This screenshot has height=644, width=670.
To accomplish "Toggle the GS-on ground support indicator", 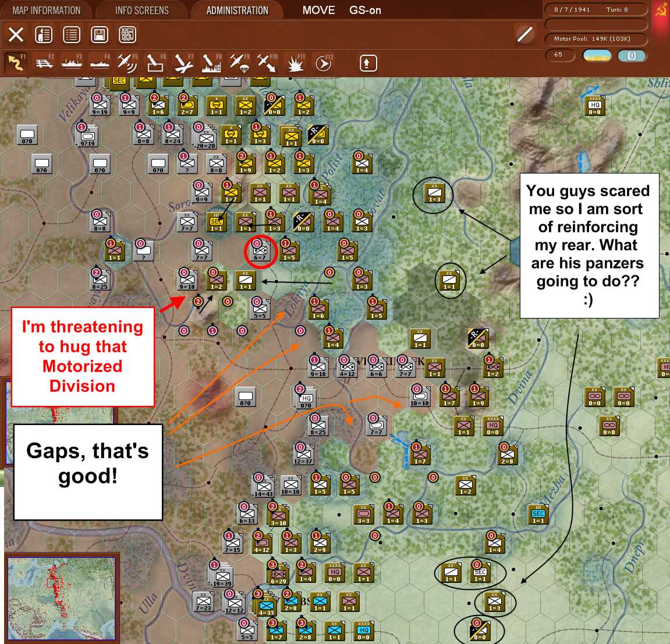I will [x=365, y=10].
